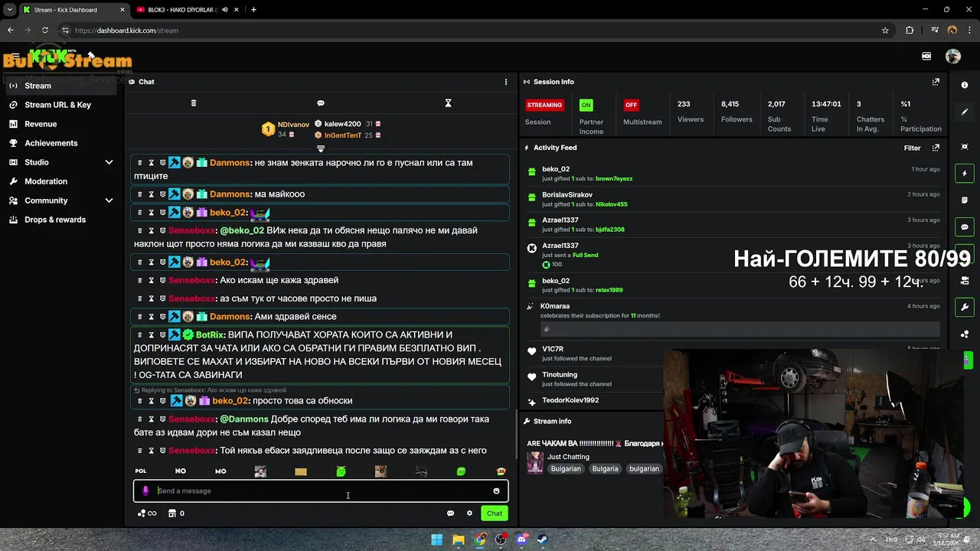Send message with green Chat button

click(x=495, y=514)
